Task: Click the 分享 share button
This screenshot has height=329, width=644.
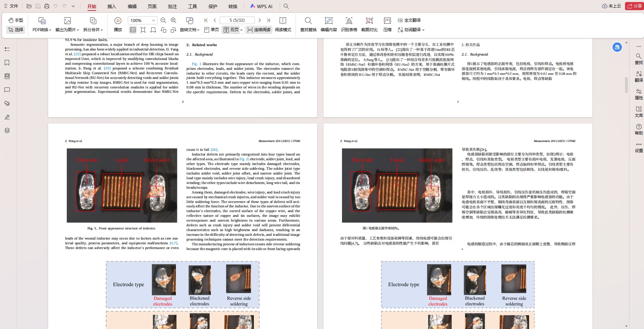Action: (x=634, y=6)
